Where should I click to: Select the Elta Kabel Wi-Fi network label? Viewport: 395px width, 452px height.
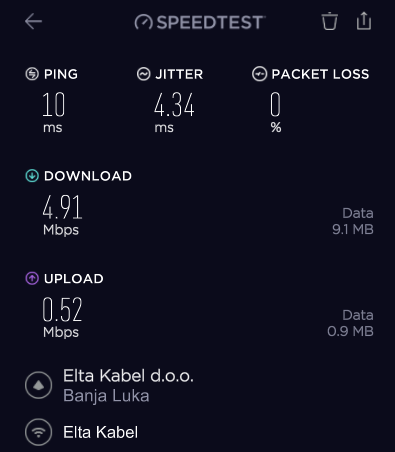[100, 432]
